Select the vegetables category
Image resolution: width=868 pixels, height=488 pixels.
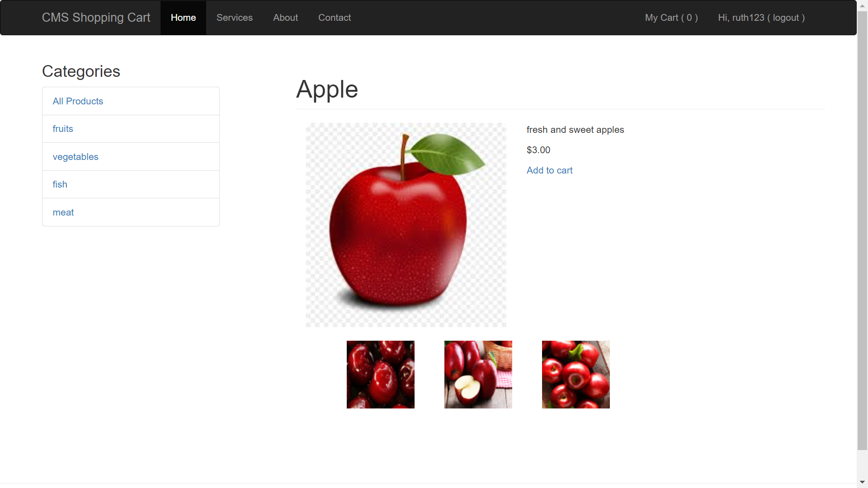(x=131, y=157)
